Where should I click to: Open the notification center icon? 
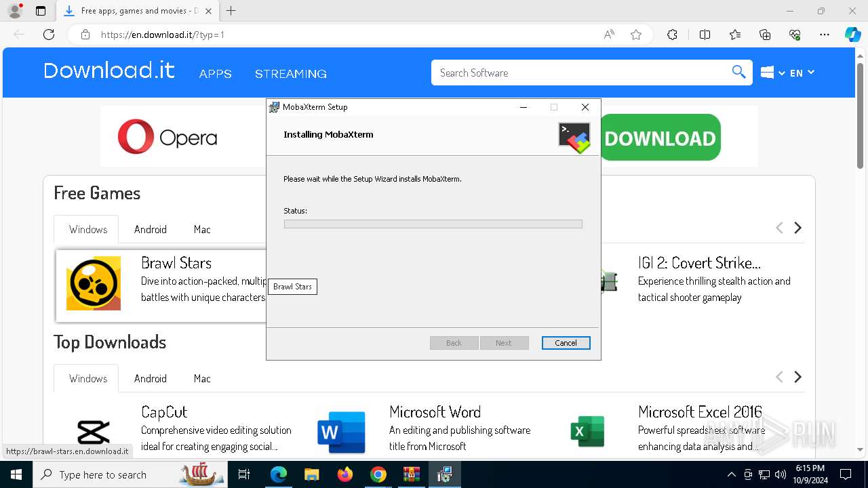[846, 474]
